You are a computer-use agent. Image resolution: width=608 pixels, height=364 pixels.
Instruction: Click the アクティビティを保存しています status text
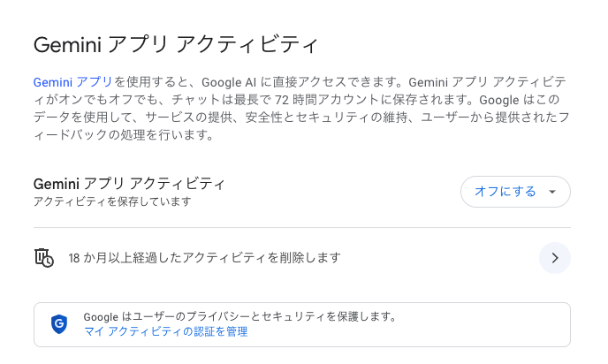112,202
